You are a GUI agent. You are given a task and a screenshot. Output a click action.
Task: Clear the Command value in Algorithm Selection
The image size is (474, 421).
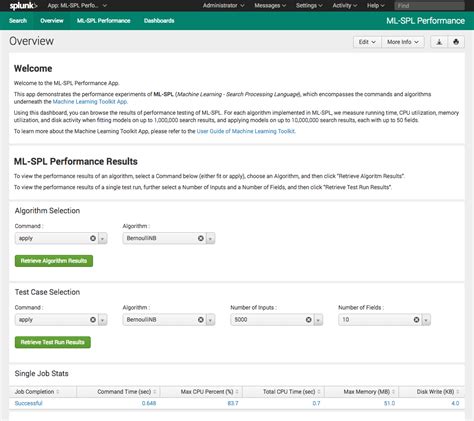pos(93,238)
